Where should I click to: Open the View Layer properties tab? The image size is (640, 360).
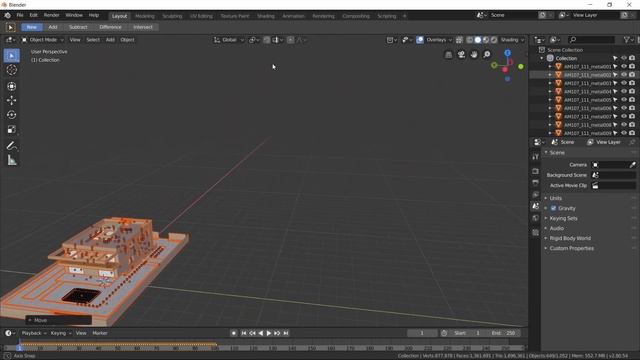(x=536, y=195)
